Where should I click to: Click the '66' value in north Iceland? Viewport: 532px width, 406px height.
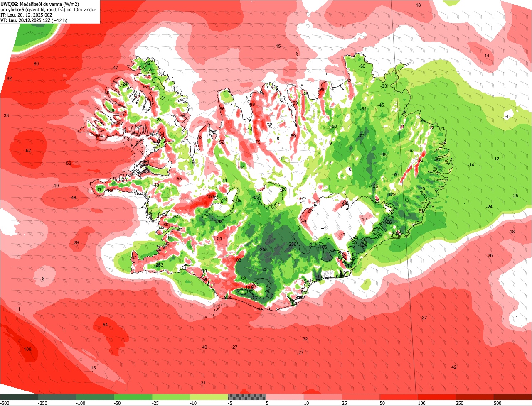point(222,109)
